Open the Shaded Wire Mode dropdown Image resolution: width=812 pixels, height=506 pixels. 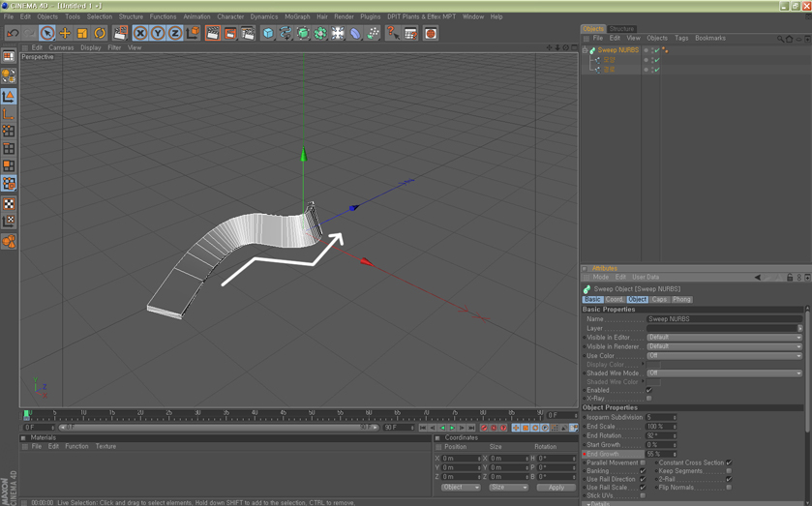724,372
